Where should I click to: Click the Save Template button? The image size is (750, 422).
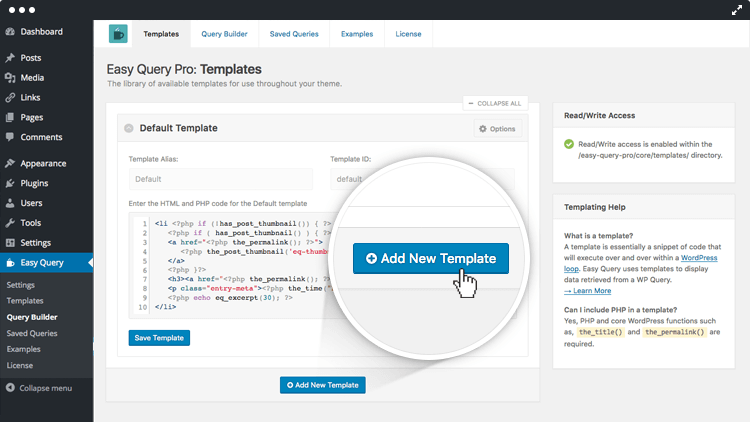(159, 338)
